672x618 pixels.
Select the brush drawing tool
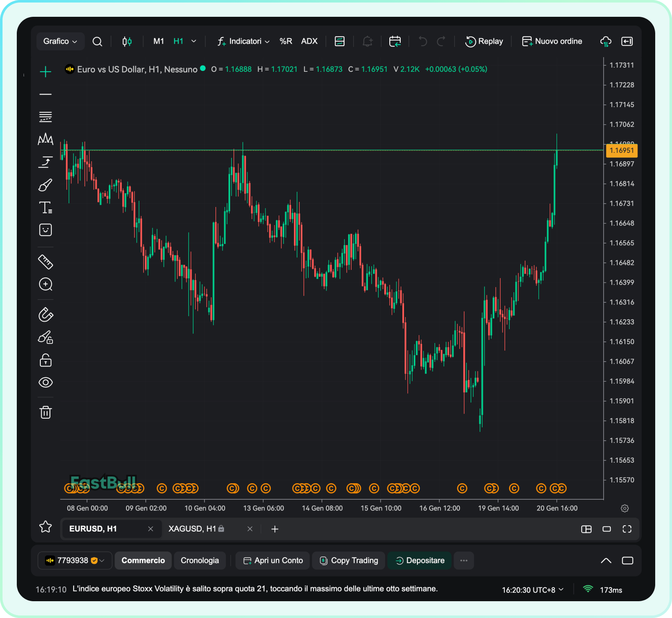[x=45, y=185]
